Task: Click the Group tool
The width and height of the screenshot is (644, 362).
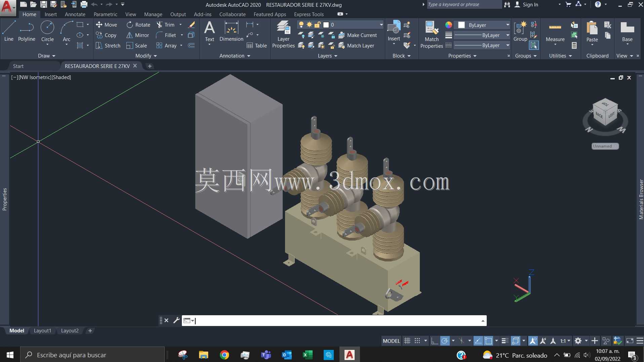Action: click(x=520, y=31)
